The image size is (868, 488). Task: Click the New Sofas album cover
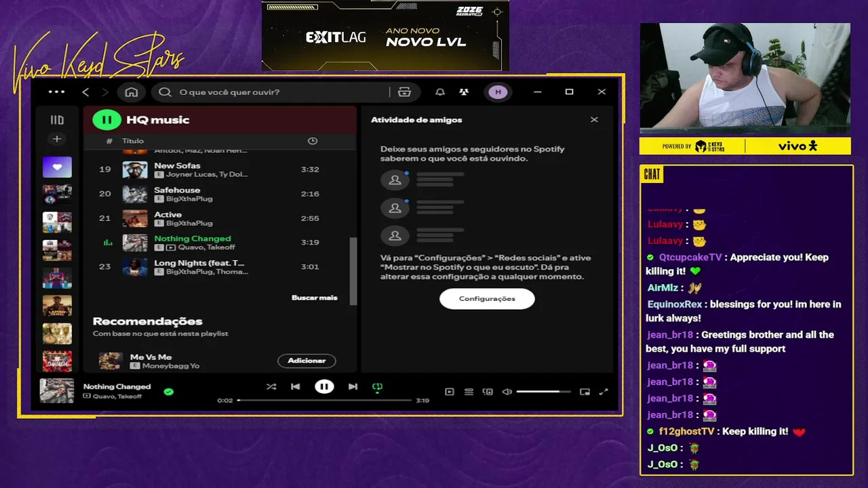click(x=135, y=169)
